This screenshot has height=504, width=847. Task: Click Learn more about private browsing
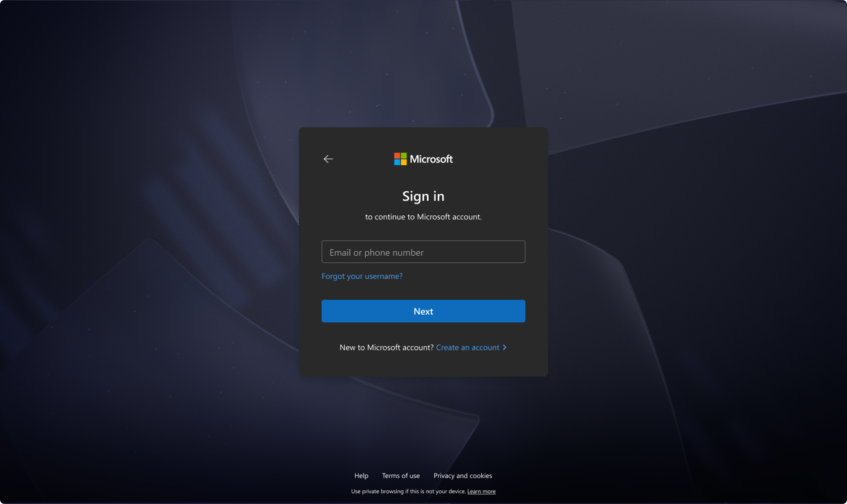tap(481, 492)
